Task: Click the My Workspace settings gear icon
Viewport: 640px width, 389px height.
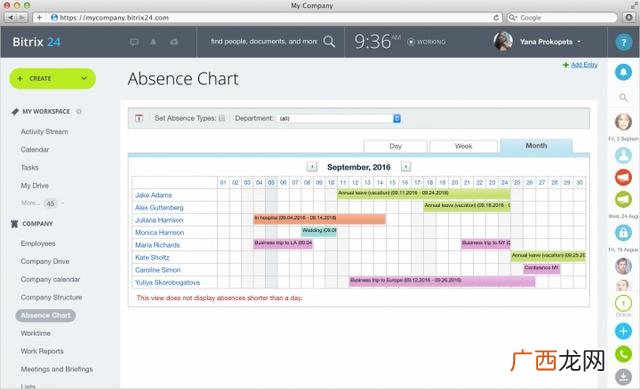Action: click(79, 111)
